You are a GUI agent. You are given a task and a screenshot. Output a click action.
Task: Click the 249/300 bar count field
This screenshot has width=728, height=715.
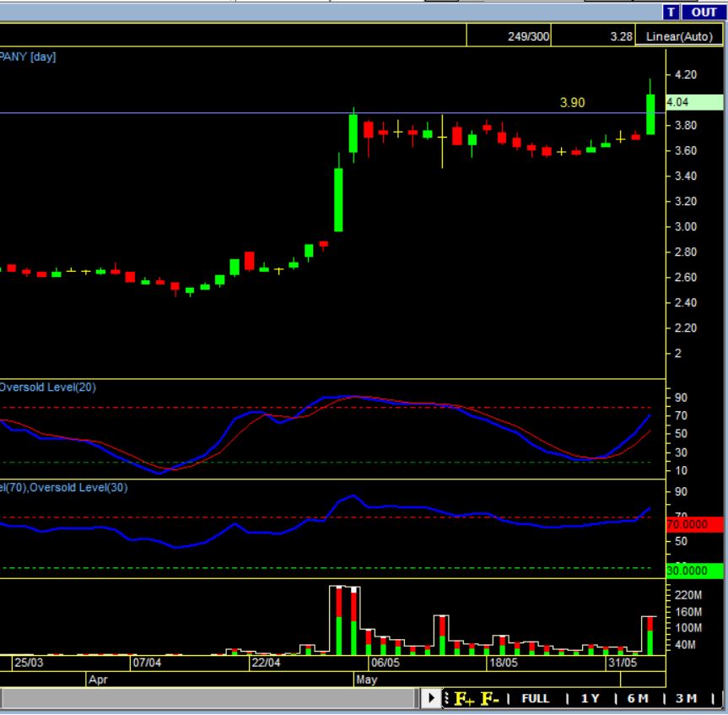[509, 35]
